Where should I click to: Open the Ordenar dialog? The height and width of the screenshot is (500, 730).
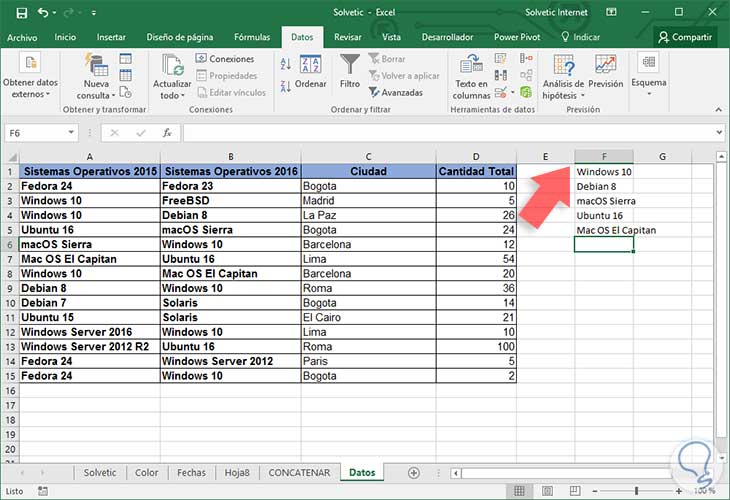[311, 72]
